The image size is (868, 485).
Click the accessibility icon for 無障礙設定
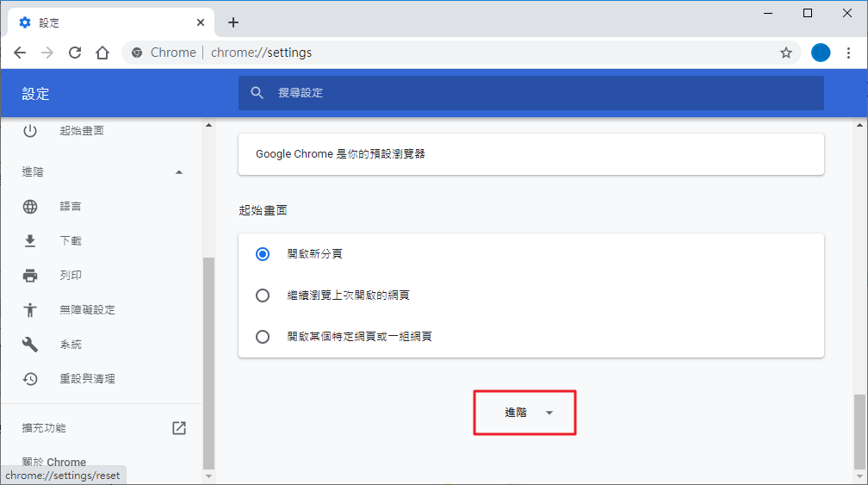point(30,309)
